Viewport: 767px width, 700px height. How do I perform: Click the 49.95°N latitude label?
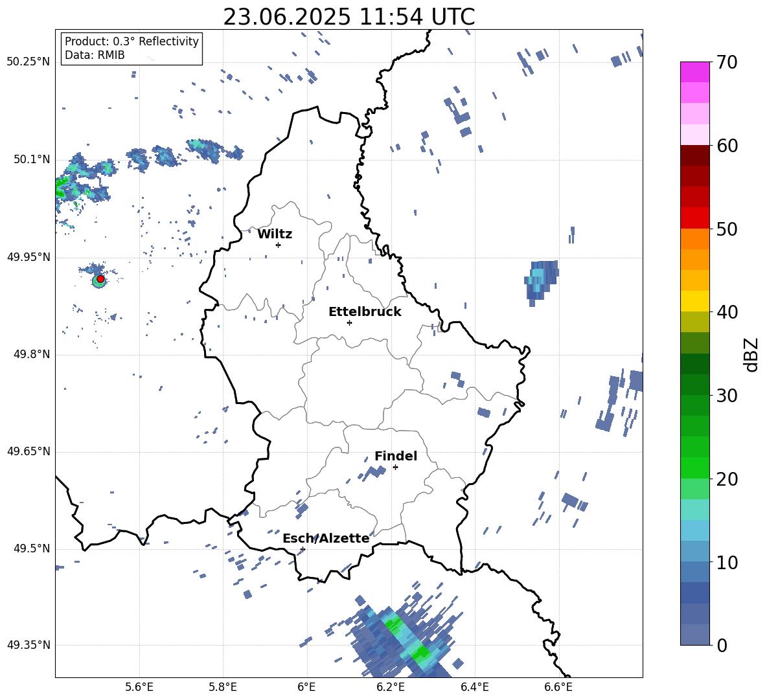click(x=29, y=256)
